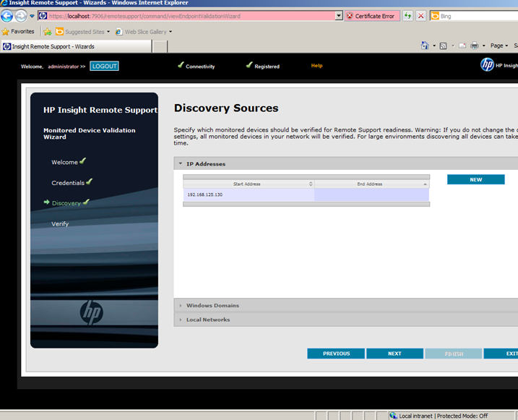Click the NEW button for IP addresses
Screen dimensions: 518x420
click(x=475, y=179)
